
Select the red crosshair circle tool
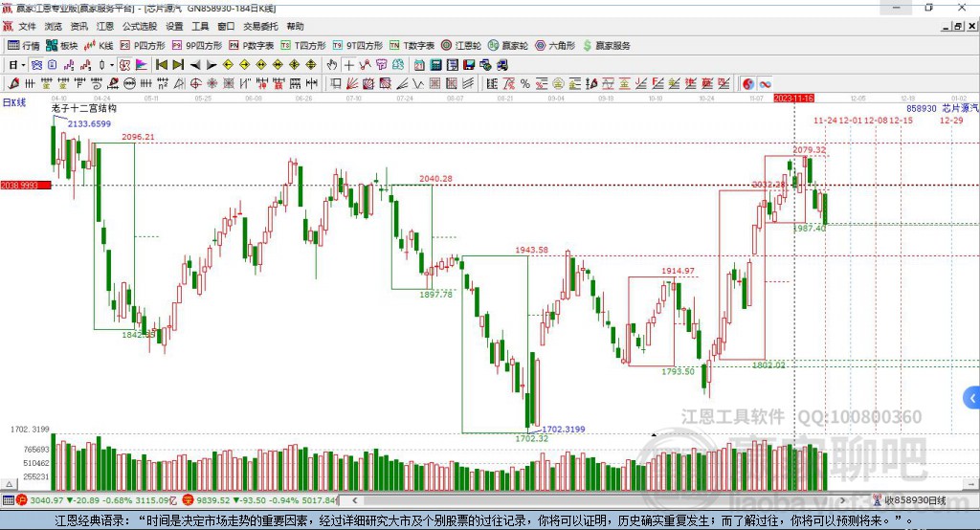coord(195,84)
